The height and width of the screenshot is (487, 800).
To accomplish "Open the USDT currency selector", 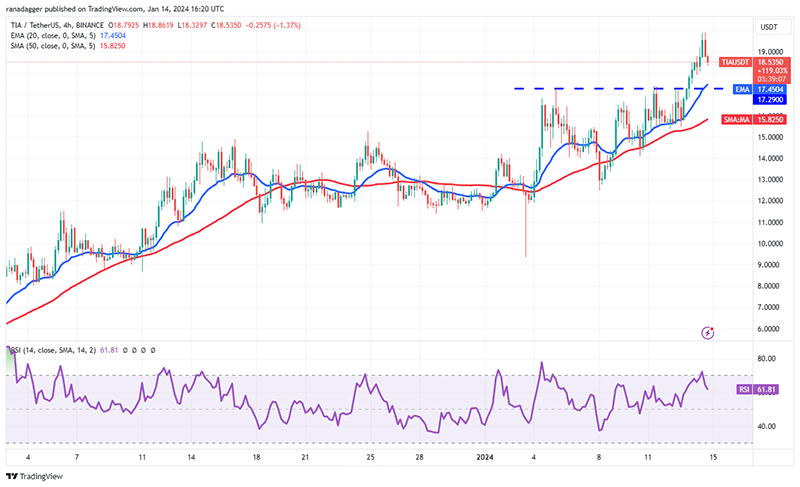I will point(769,27).
